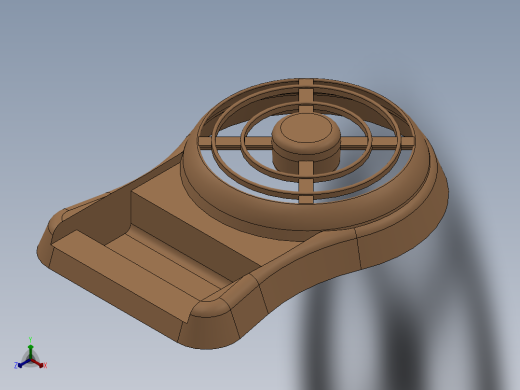Click the Z axis of the orientation triad

click(x=23, y=364)
